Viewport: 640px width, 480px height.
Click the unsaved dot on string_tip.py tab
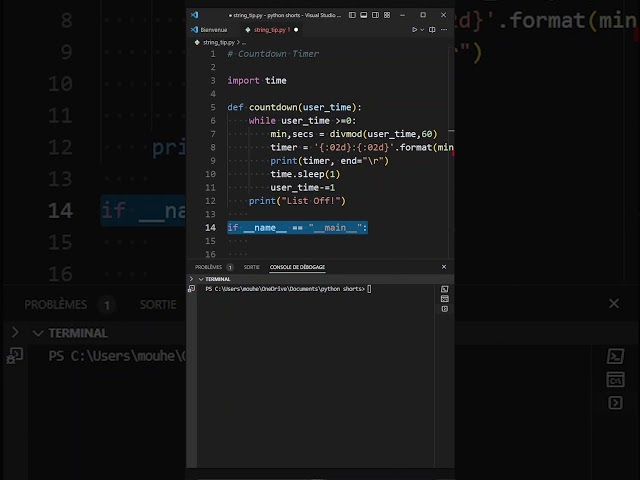click(296, 30)
